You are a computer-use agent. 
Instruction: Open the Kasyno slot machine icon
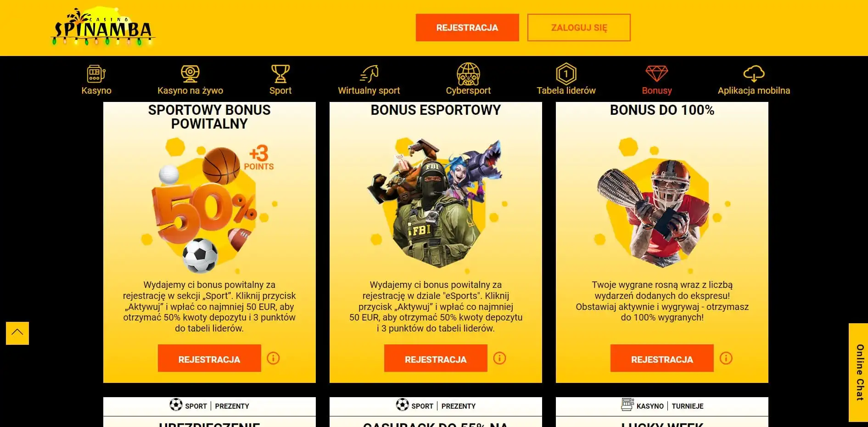coord(96,73)
